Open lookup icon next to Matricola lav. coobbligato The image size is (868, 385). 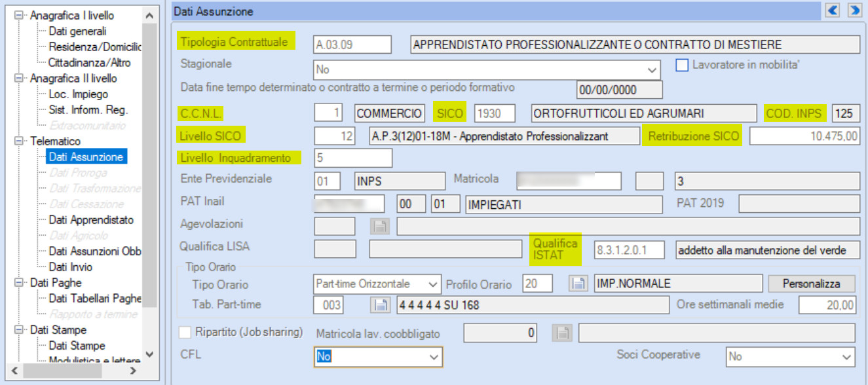[561, 333]
